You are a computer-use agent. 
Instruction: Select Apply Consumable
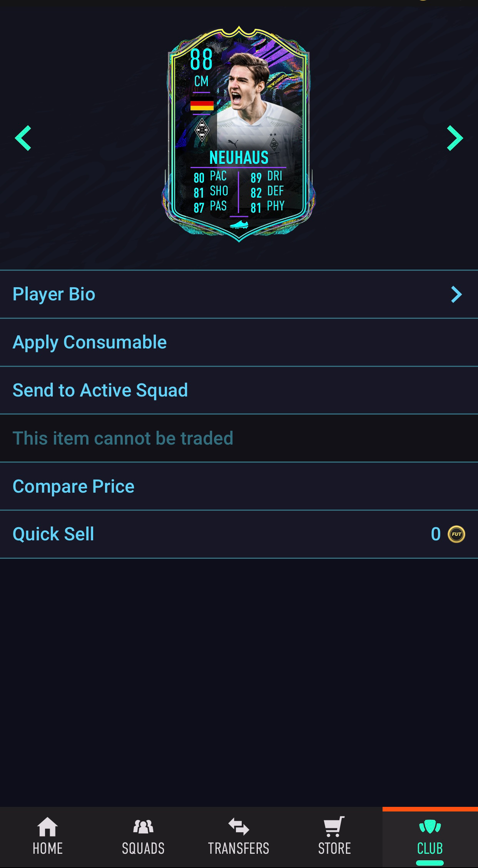[x=239, y=342]
